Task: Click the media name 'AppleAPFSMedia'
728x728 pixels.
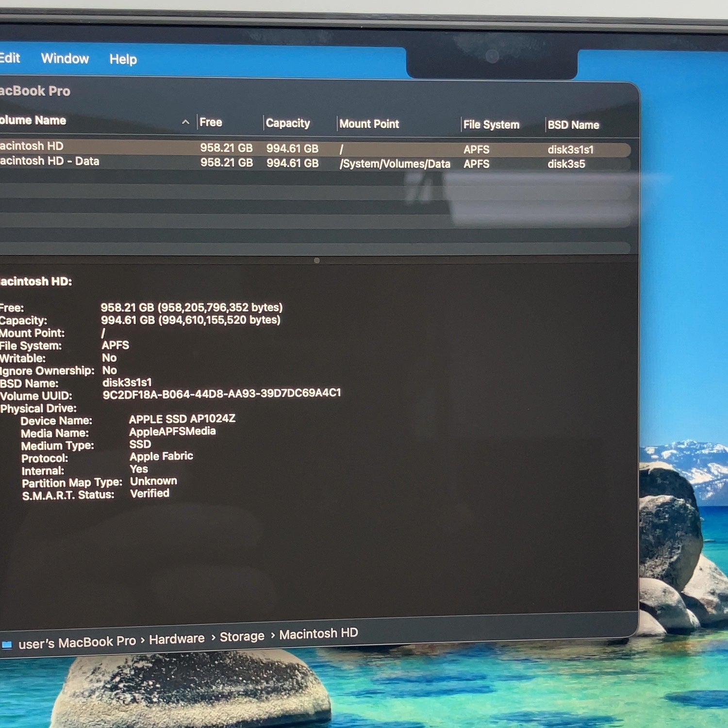Action: 172,431
